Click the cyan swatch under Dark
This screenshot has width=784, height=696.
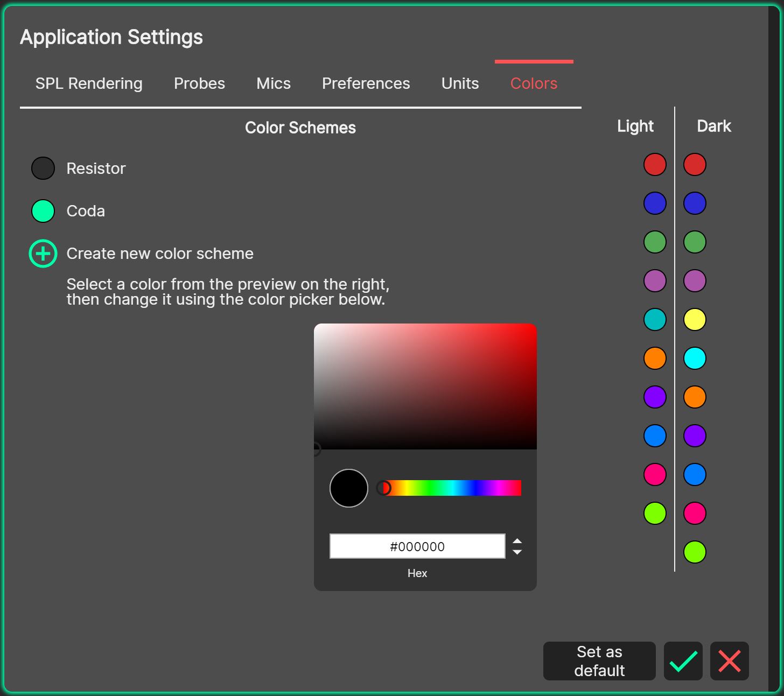pyautogui.click(x=695, y=358)
